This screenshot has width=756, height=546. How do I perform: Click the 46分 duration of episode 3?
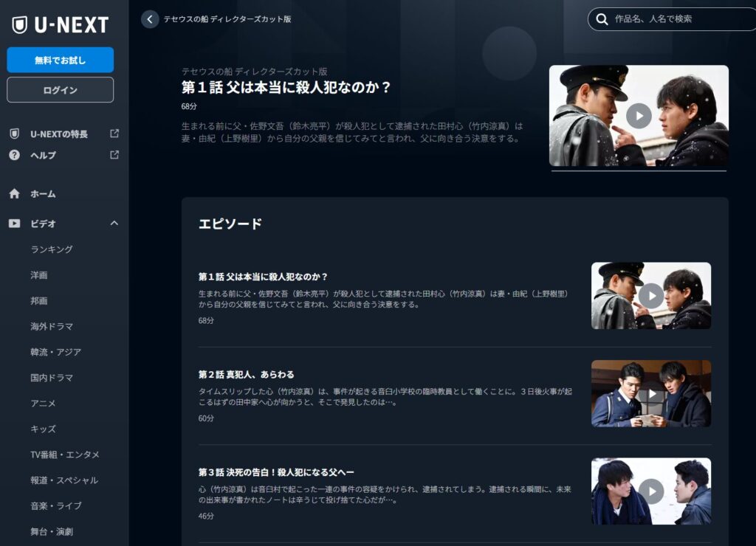coord(206,516)
